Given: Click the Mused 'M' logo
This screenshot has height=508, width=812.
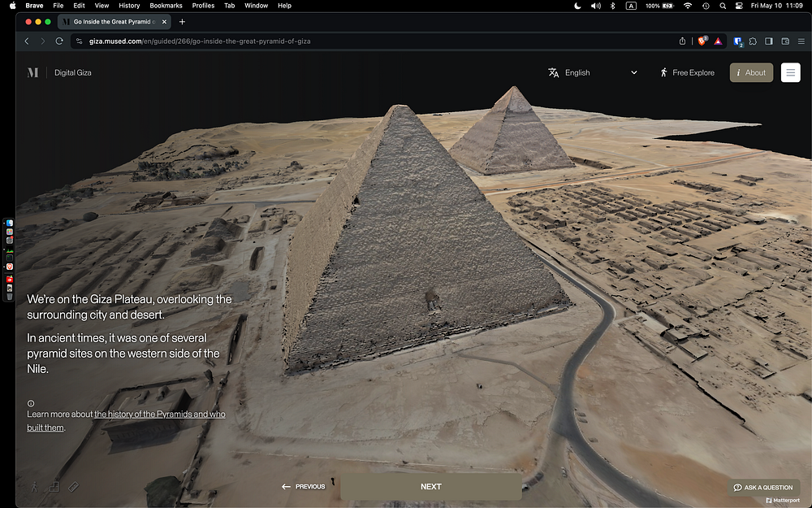Looking at the screenshot, I should tap(32, 72).
